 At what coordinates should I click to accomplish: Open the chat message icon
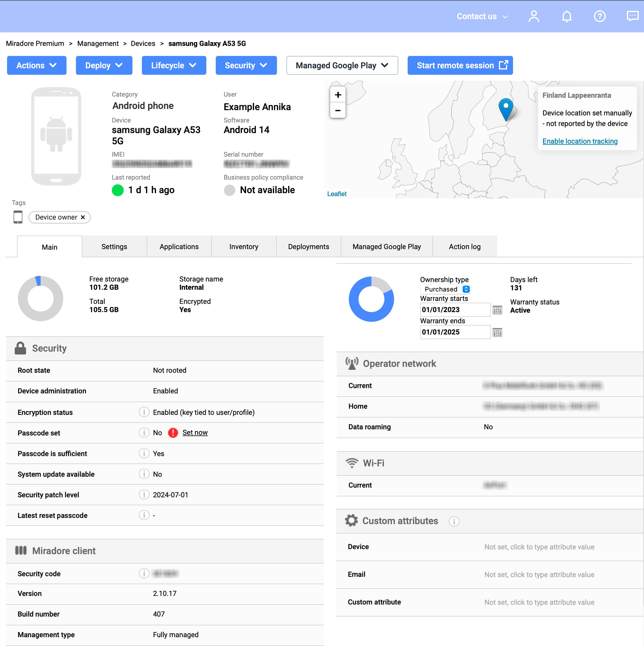(x=632, y=16)
